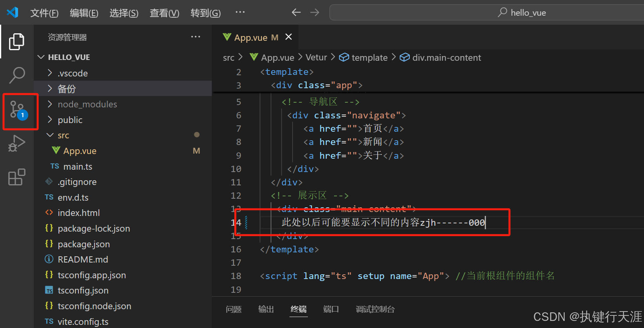The image size is (644, 328).
Task: Go back with the left arrow
Action: [x=296, y=13]
